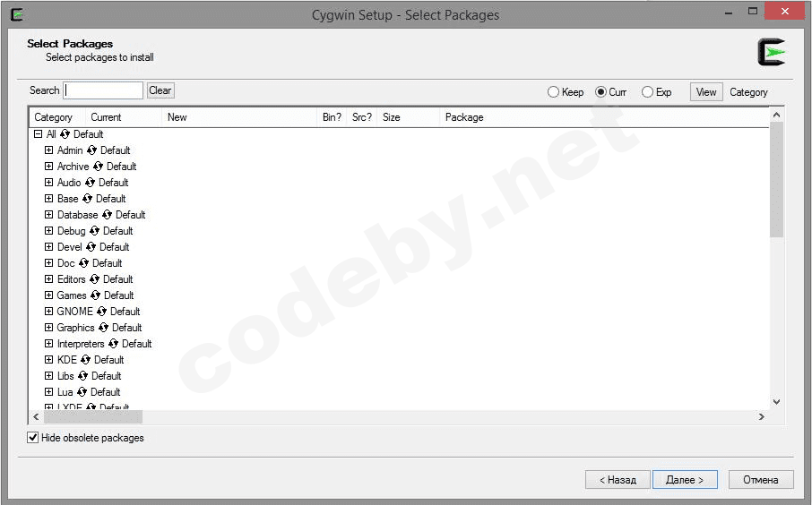
Task: Click the scroll down arrow
Action: [x=776, y=401]
